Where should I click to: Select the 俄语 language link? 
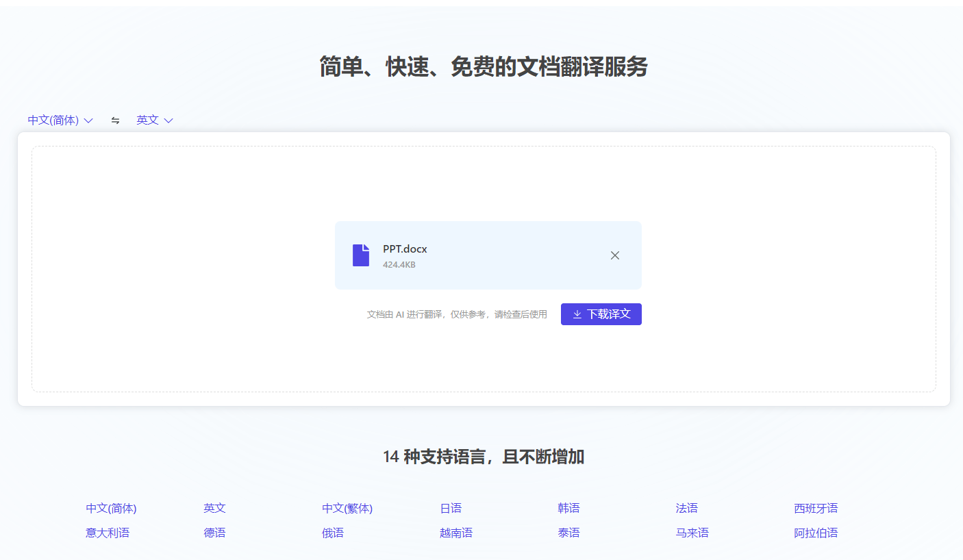point(332,532)
